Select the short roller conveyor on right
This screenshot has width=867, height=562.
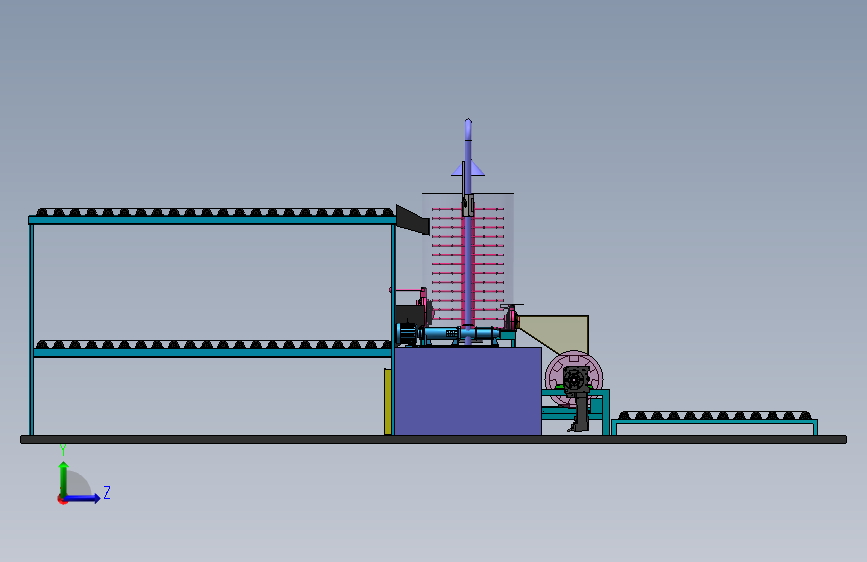(714, 423)
